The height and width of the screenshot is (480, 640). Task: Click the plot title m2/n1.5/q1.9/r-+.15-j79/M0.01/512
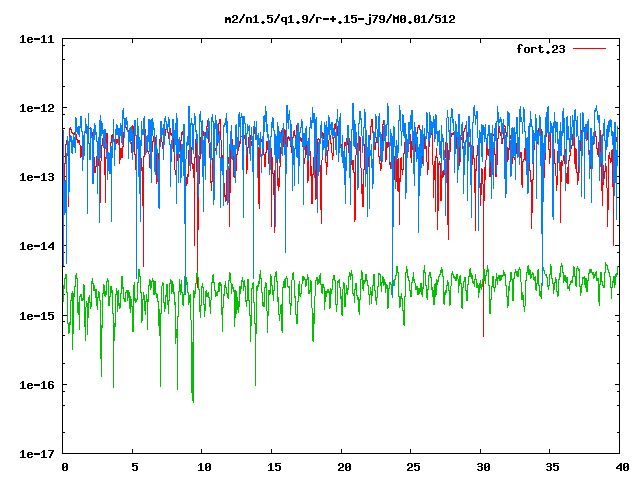(340, 20)
